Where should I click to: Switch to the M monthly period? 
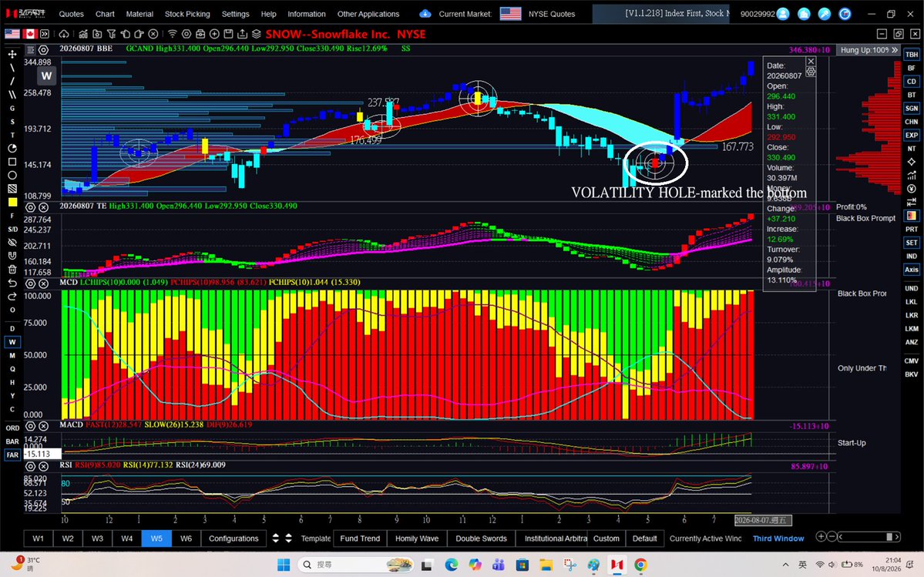coord(12,356)
